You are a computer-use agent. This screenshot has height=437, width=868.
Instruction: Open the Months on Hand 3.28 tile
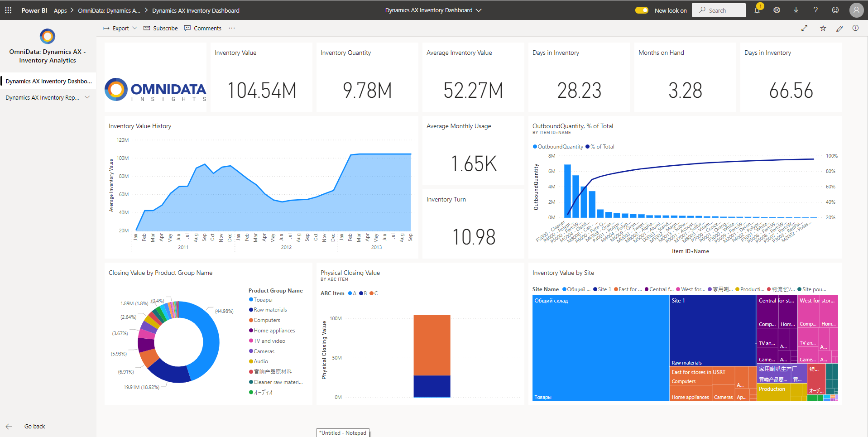685,77
